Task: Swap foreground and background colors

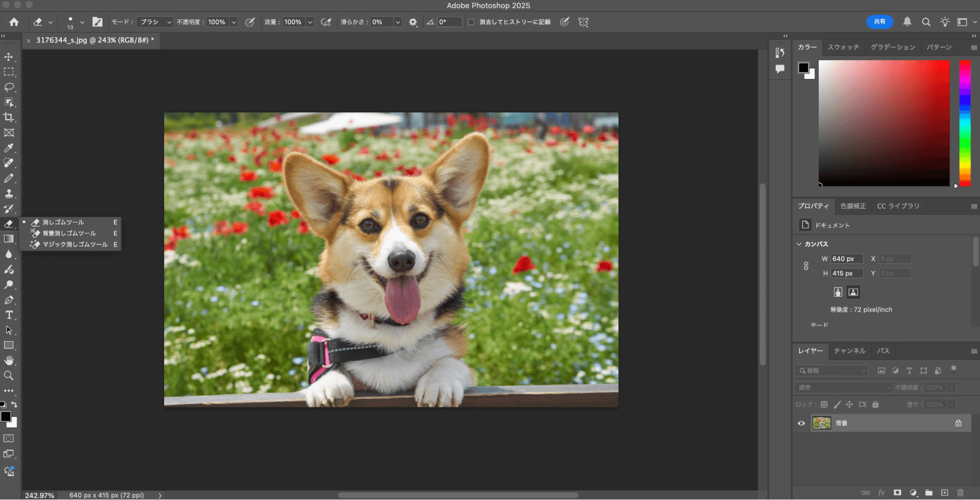Action: [x=15, y=405]
